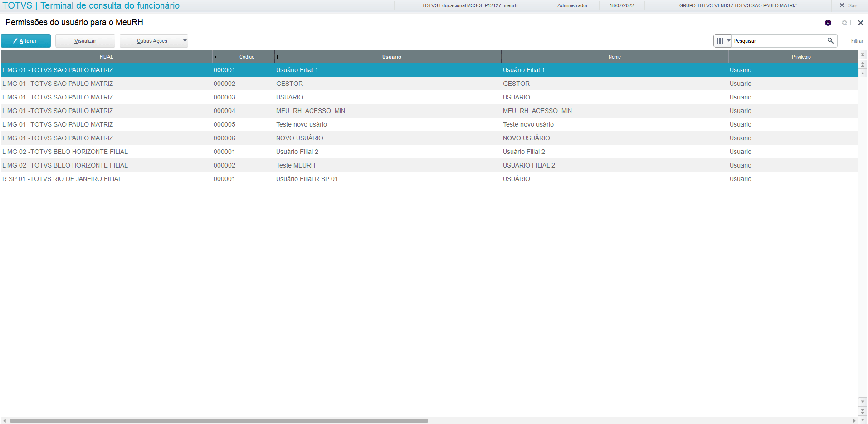Viewport: 868px width, 424px height.
Task: Click the arrow marker left of the Codigo header
Action: [x=215, y=57]
